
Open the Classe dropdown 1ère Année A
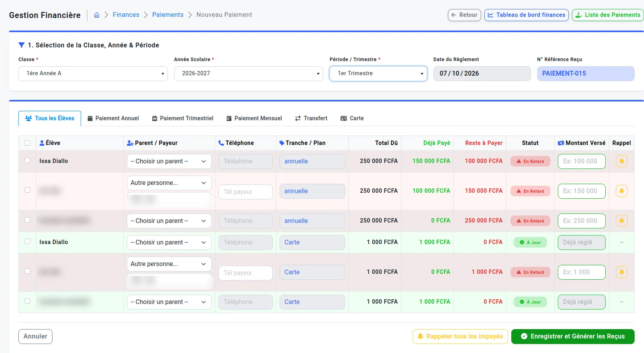click(x=93, y=74)
